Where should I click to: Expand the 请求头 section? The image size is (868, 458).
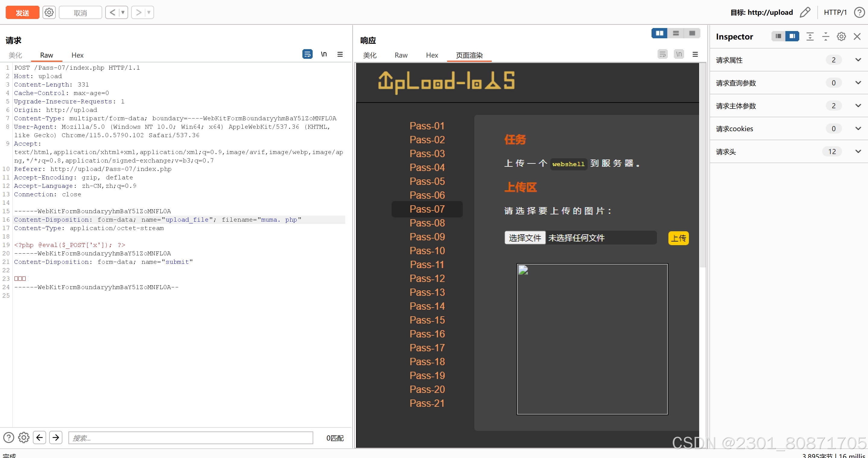click(858, 152)
